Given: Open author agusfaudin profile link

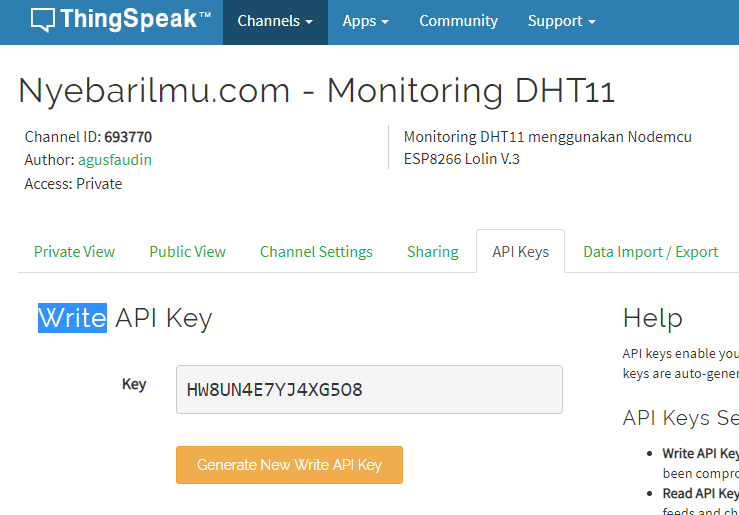Looking at the screenshot, I should pos(115,160).
